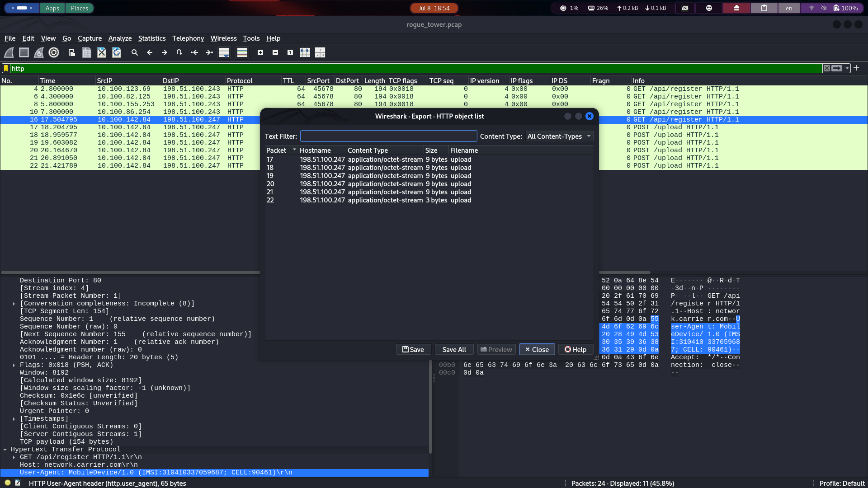Expand the Flags 0x018 tree item
The width and height of the screenshot is (868, 488).
[x=14, y=365]
